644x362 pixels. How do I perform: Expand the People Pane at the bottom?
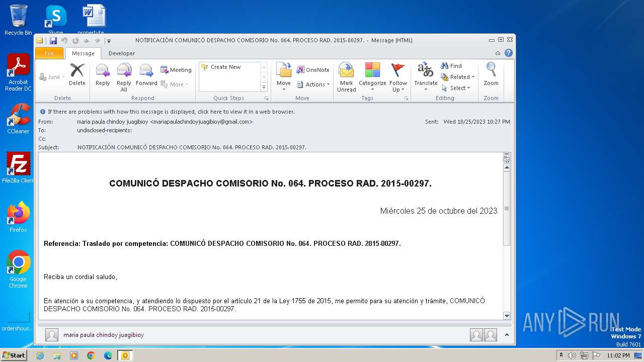click(507, 335)
